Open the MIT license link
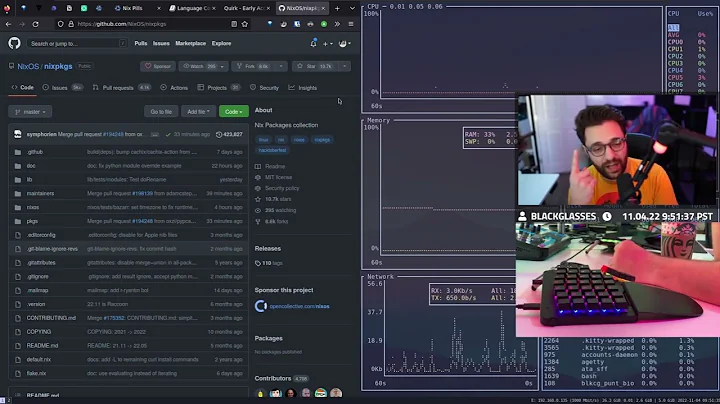The image size is (720, 404). [278, 177]
